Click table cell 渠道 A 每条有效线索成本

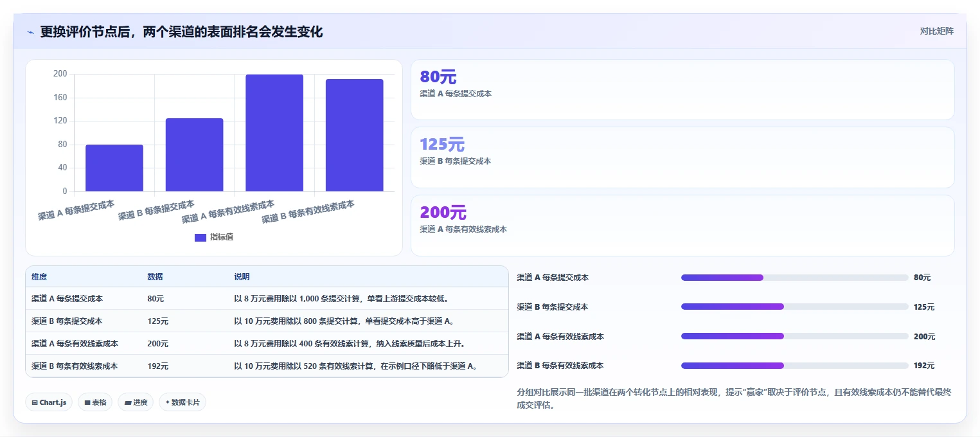[75, 344]
